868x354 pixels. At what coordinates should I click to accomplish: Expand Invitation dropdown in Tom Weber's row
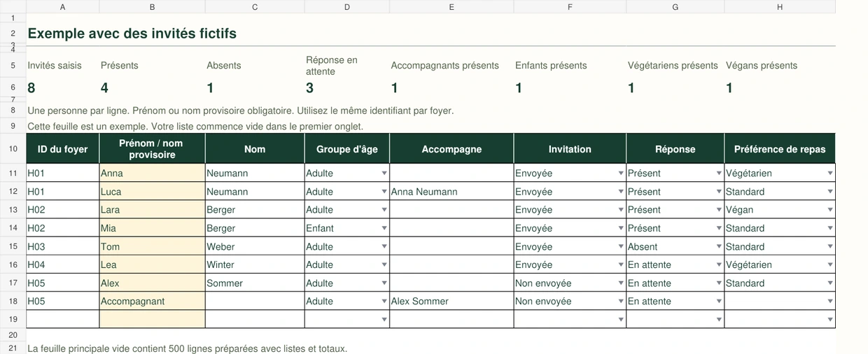click(x=621, y=246)
